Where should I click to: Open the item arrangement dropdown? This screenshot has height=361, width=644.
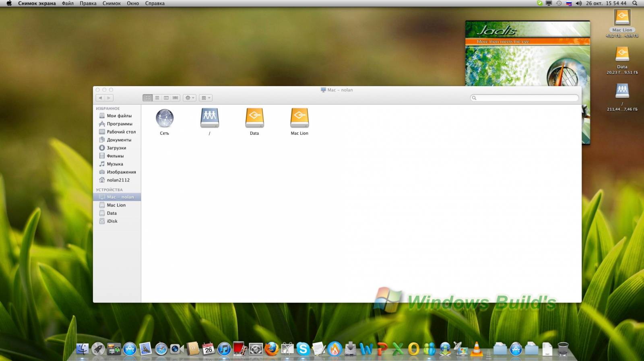(206, 98)
